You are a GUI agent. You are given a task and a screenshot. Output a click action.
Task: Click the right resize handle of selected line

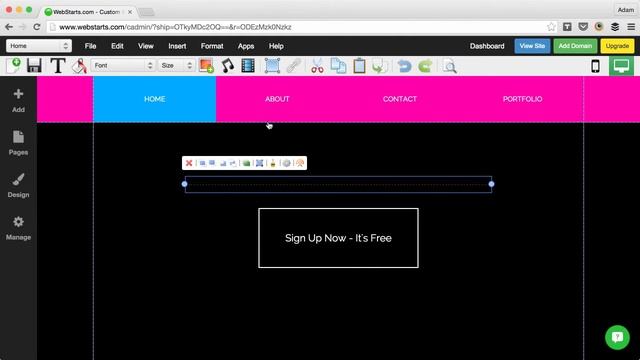(491, 184)
